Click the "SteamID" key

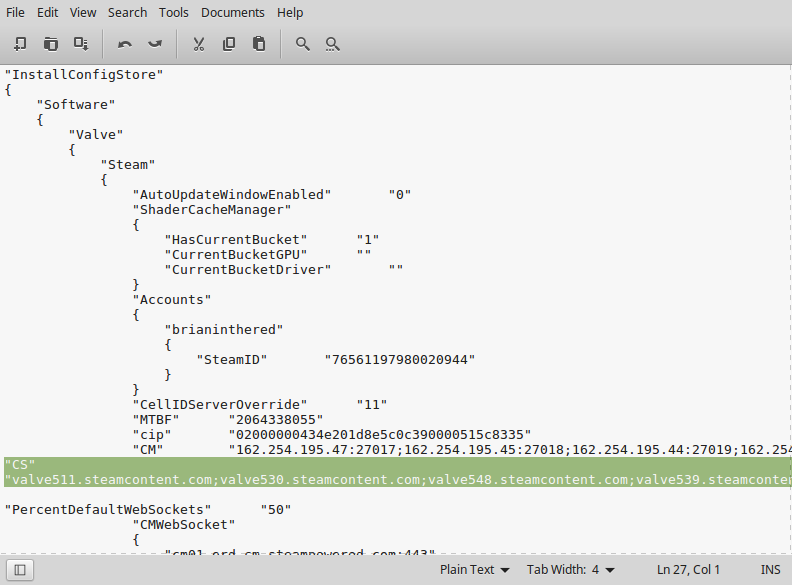(x=232, y=360)
